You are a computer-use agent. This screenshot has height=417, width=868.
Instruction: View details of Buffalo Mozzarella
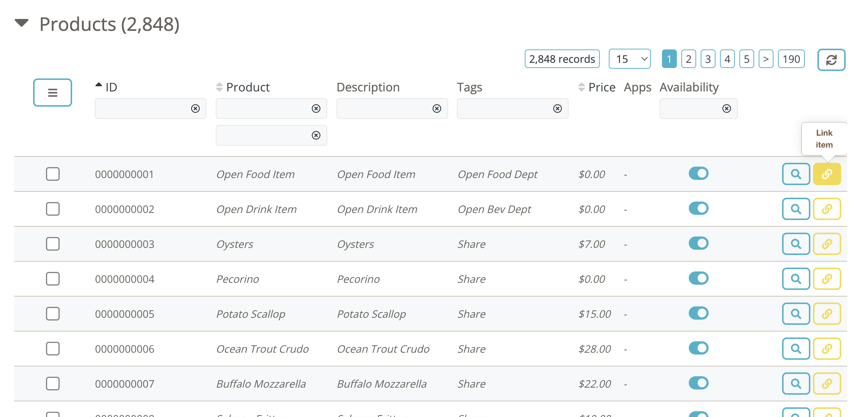coord(796,384)
